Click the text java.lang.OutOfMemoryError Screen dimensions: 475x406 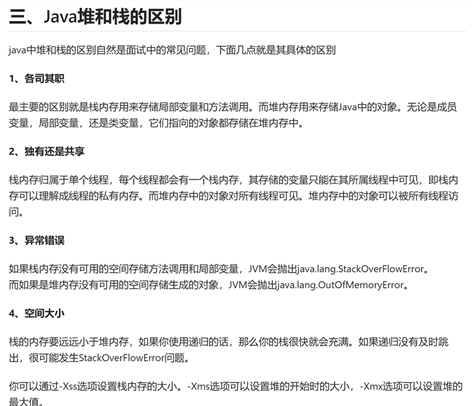pyautogui.click(x=340, y=285)
